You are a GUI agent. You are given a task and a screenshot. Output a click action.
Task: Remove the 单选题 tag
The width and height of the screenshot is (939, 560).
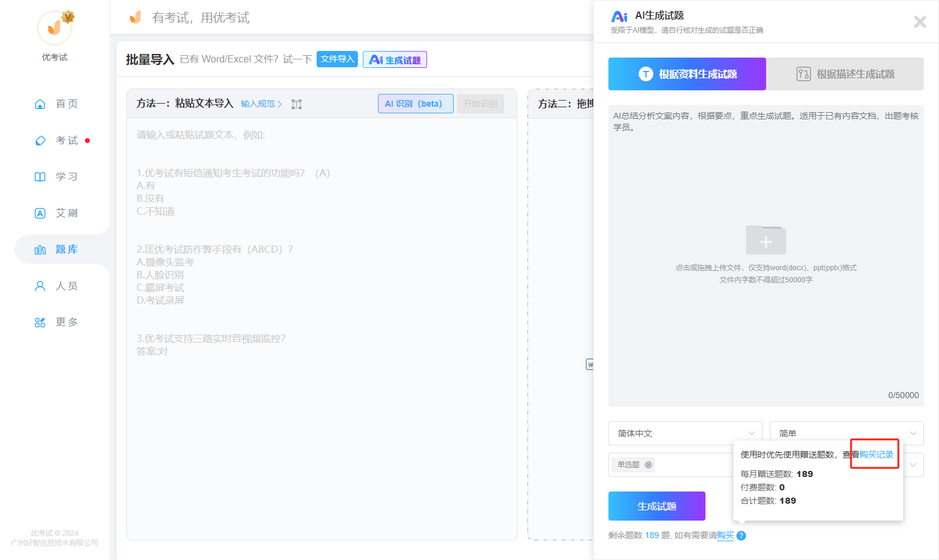tap(648, 465)
